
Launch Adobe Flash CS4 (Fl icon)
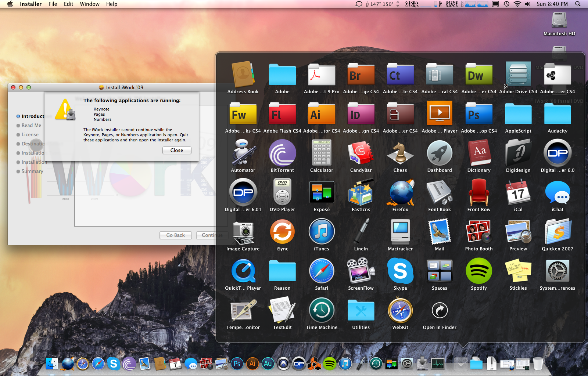282,114
